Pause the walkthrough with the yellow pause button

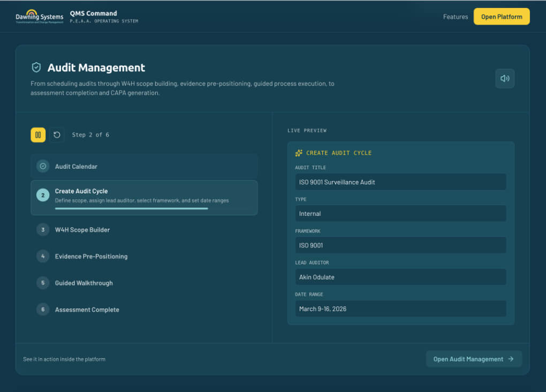(38, 134)
